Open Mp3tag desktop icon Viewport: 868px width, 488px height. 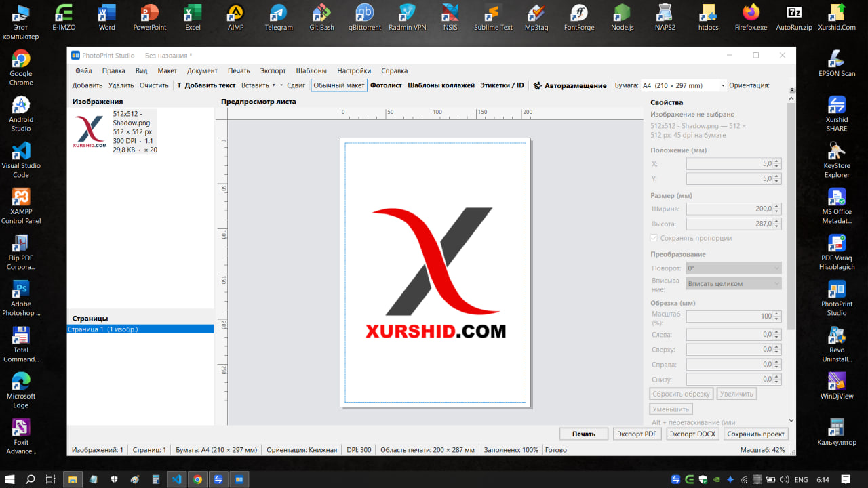pyautogui.click(x=536, y=17)
